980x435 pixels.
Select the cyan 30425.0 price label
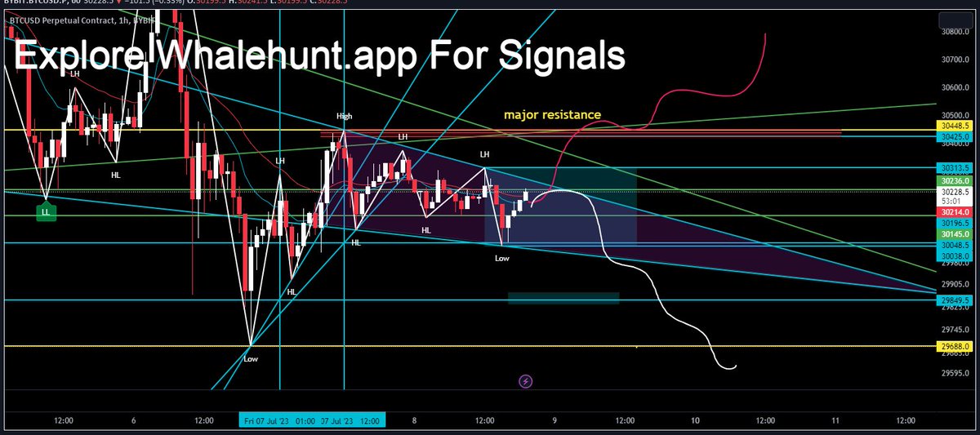[x=955, y=136]
